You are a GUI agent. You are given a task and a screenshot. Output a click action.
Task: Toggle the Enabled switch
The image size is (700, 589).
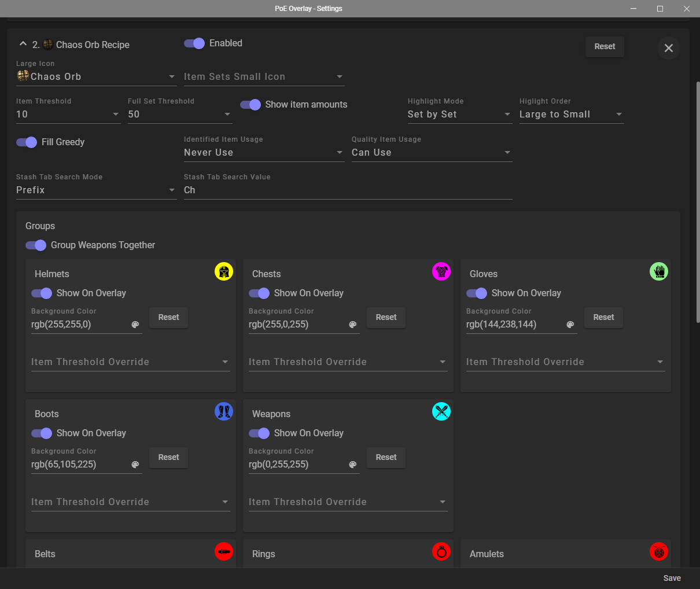pyautogui.click(x=194, y=43)
